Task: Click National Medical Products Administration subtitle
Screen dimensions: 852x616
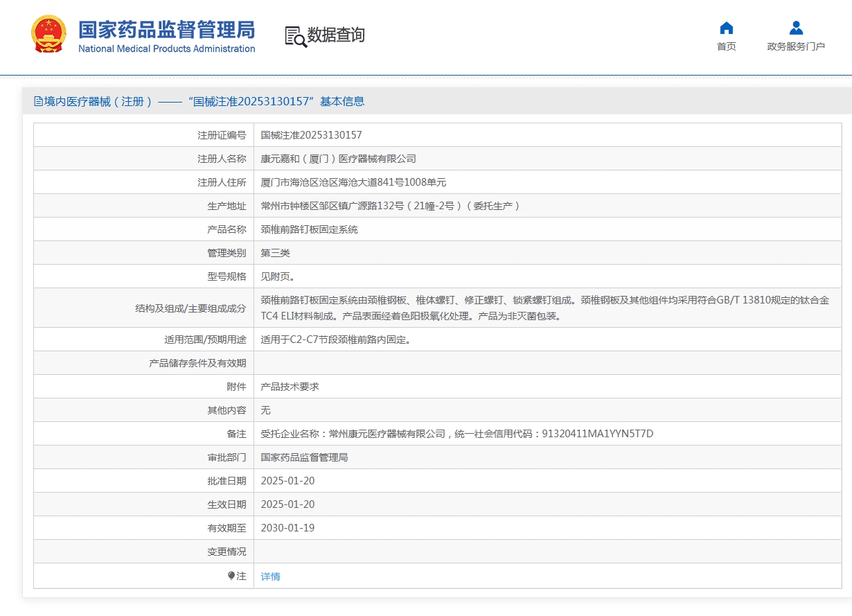Action: 166,49
